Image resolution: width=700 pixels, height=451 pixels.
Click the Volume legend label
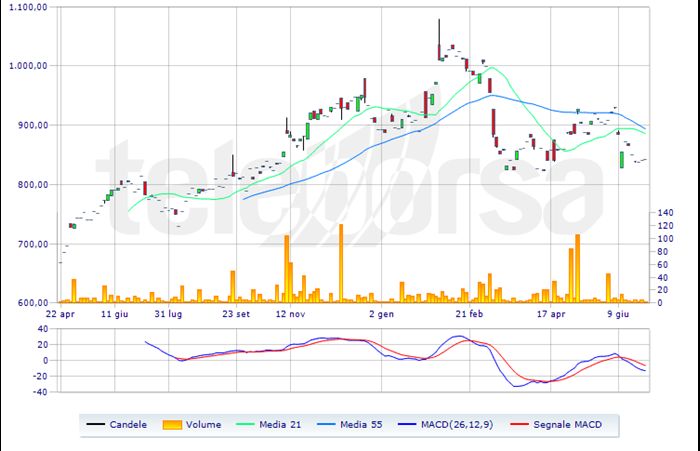(x=203, y=425)
